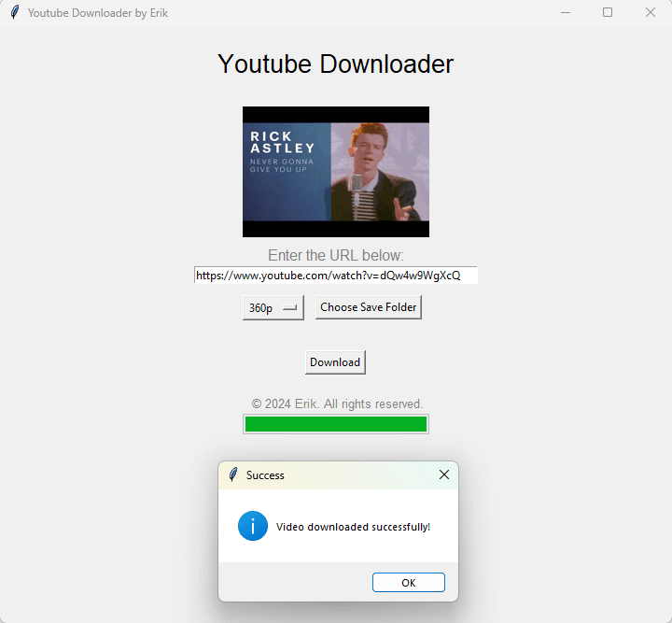Click the Download button
The height and width of the screenshot is (623, 672).
coord(335,362)
